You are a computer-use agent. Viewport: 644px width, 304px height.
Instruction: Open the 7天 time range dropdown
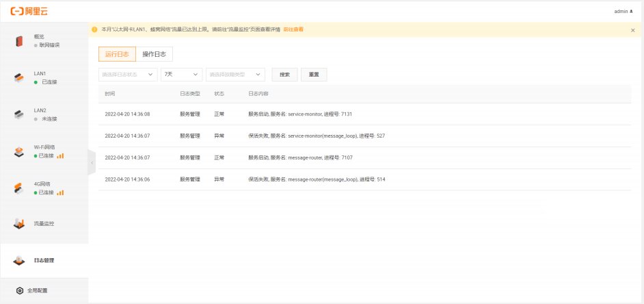181,75
